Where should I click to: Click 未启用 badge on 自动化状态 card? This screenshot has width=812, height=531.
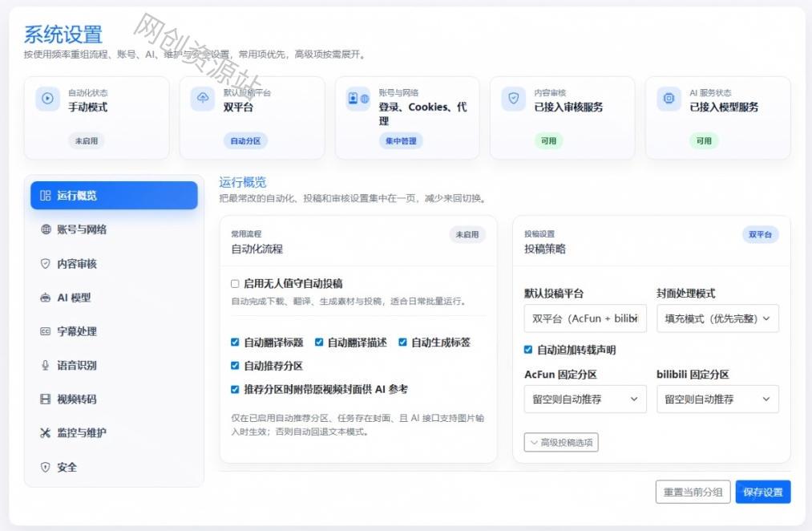pos(87,141)
